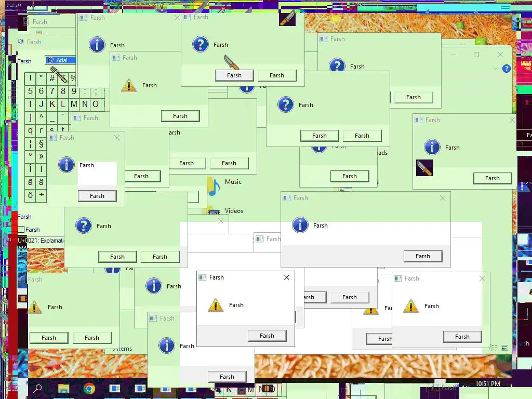Screen dimensions: 532x399
Task: Switch File Explorer to large icons view
Action: tap(504, 348)
